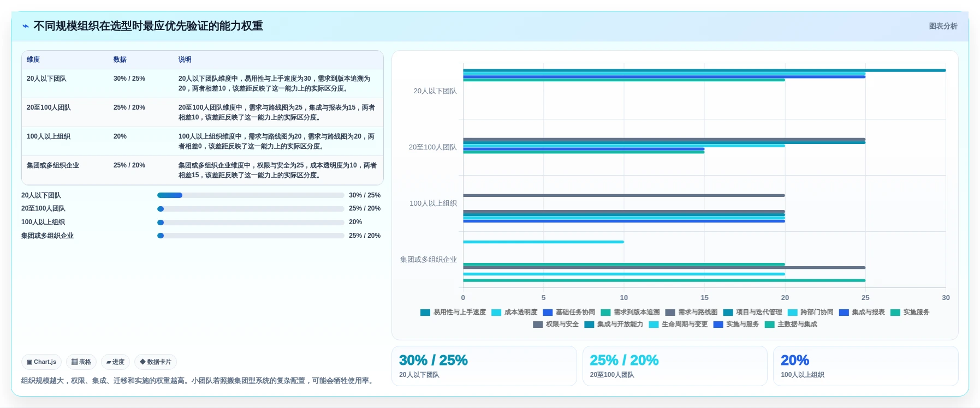Click the cyan bar ending at 10
980x408 pixels.
pyautogui.click(x=543, y=242)
